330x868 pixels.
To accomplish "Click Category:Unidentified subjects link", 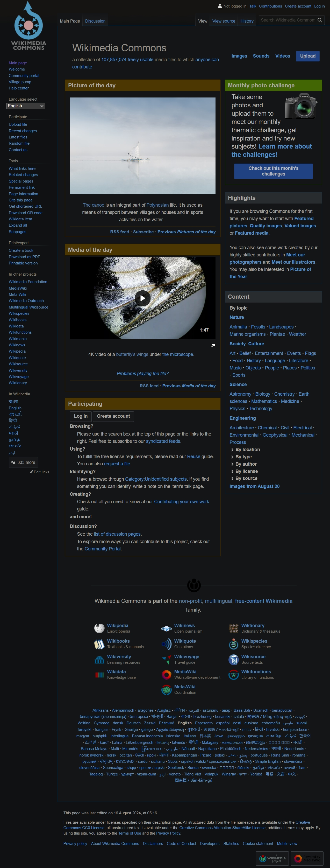I will pos(156,479).
